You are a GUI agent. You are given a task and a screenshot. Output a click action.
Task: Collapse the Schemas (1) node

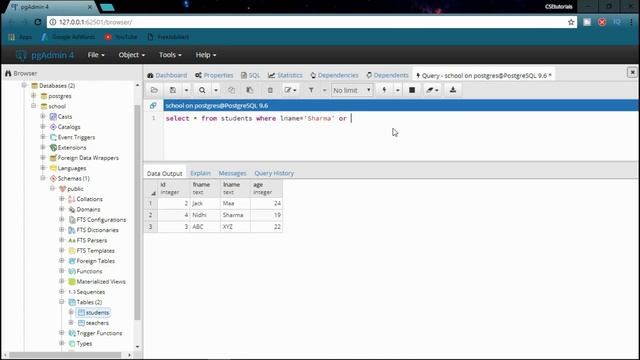pyautogui.click(x=43, y=178)
